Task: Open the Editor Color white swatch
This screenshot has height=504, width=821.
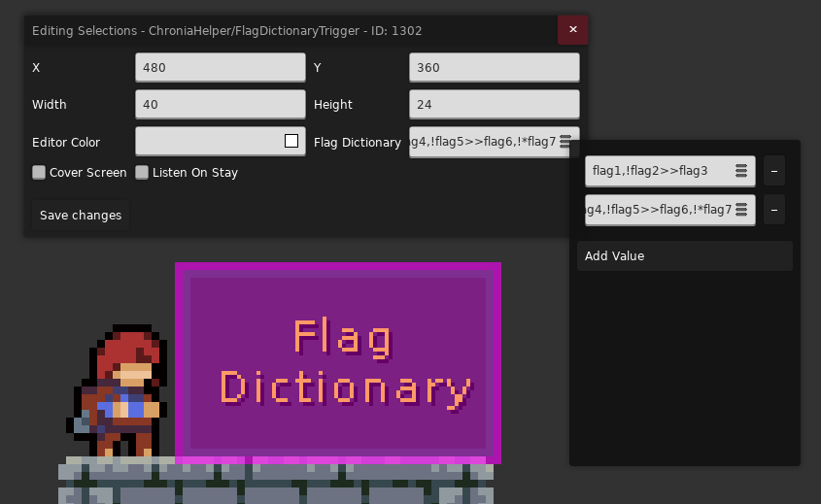Action: (x=291, y=141)
